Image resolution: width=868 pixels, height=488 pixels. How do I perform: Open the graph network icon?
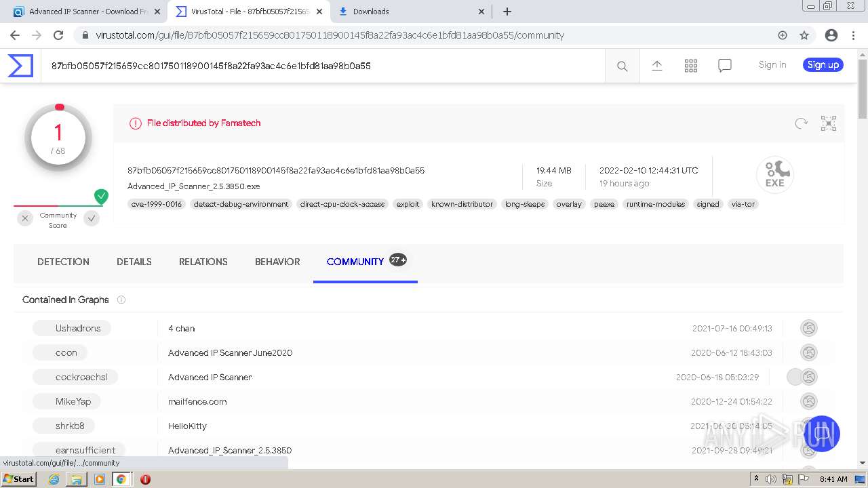tap(828, 123)
